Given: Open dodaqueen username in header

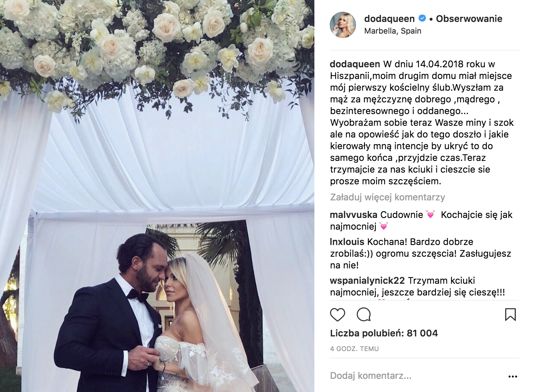Looking at the screenshot, I should 389,19.
